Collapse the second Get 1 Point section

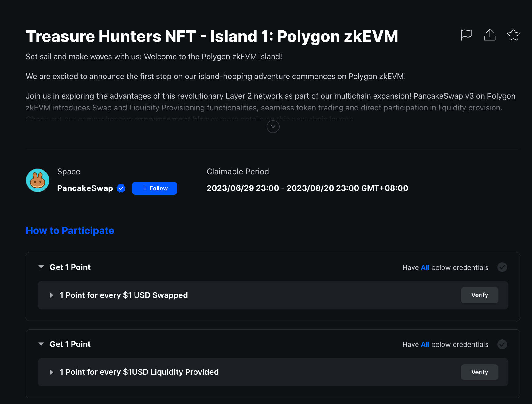[x=41, y=344]
